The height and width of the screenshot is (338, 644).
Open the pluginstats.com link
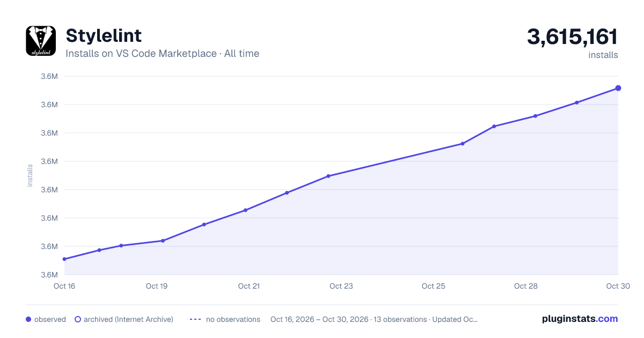pyautogui.click(x=580, y=319)
